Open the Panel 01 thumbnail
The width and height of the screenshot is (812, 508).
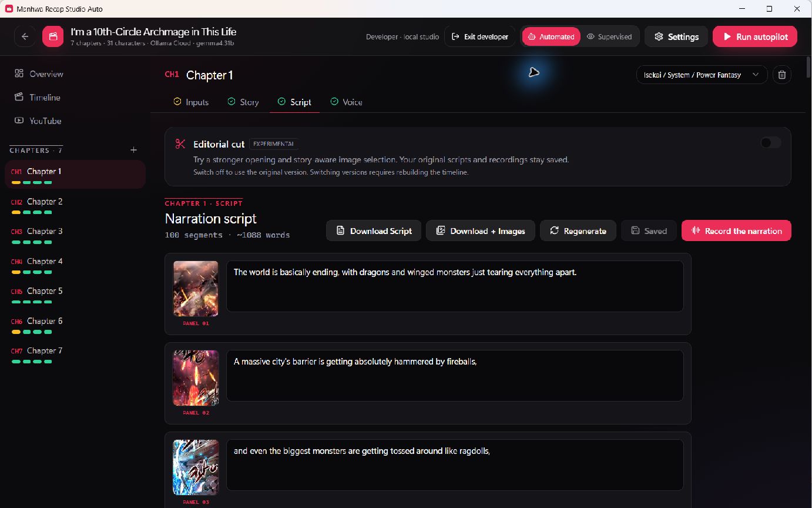tap(196, 289)
